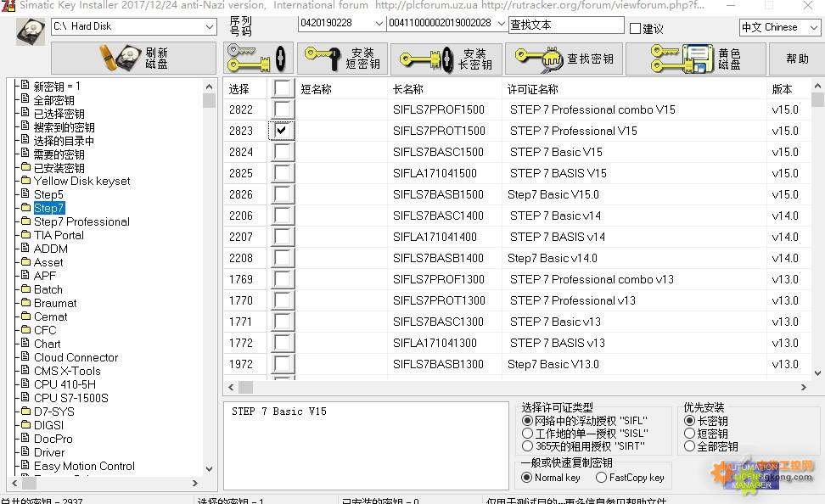
Task: Select the installed keys (已安装密钥) tree item
Action: pos(59,168)
